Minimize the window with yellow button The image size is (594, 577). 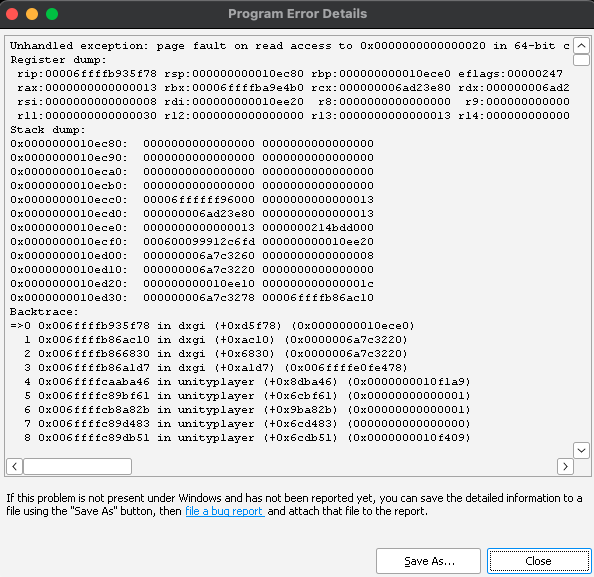(32, 14)
